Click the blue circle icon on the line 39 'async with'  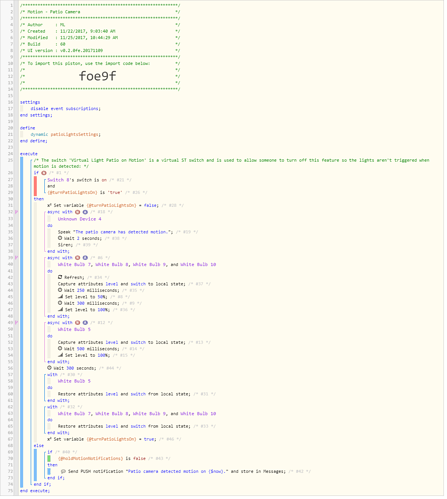[85, 258]
